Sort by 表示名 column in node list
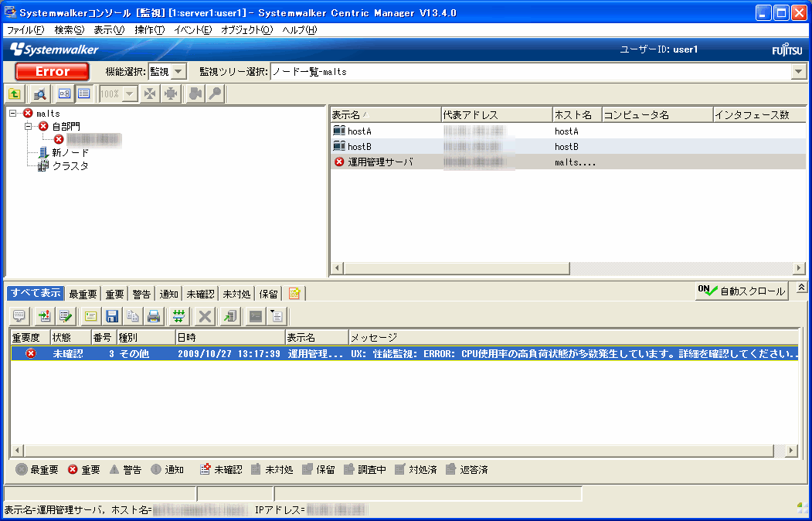812x521 pixels. (386, 114)
